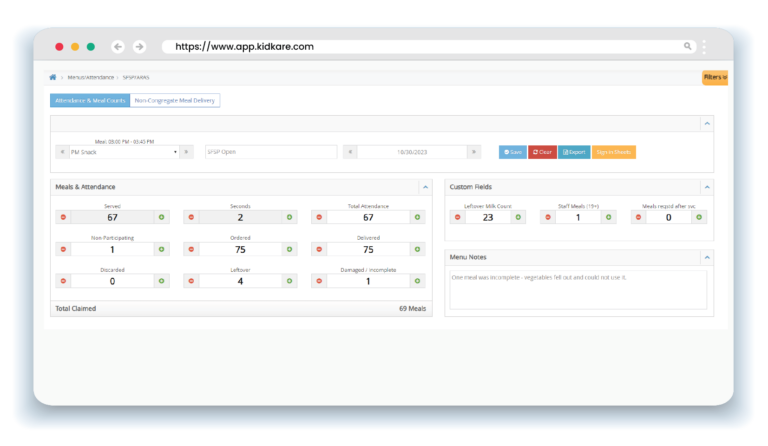768x446 pixels.
Task: Click the Home icon in the breadcrumb
Action: click(x=53, y=77)
